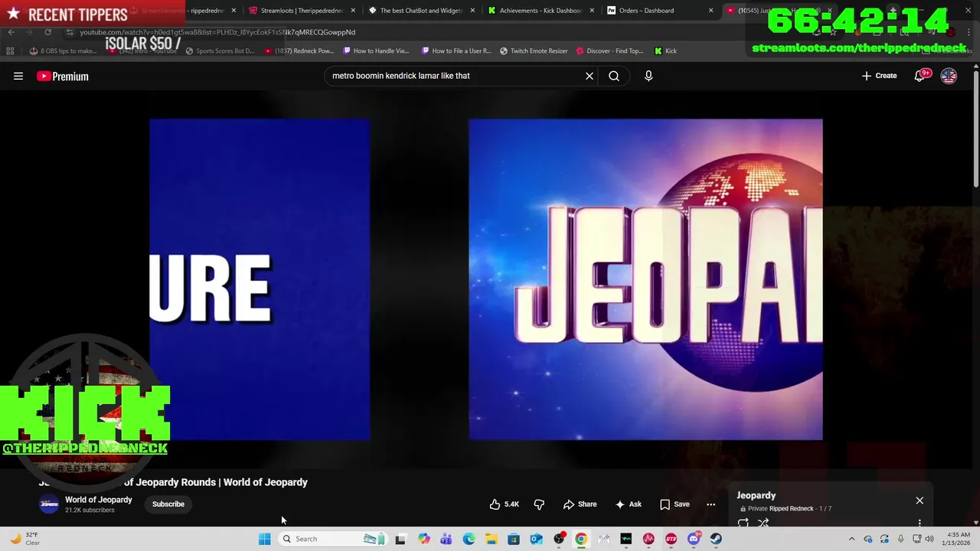The height and width of the screenshot is (551, 980).
Task: Click the browser address bar URL
Action: pyautogui.click(x=217, y=32)
